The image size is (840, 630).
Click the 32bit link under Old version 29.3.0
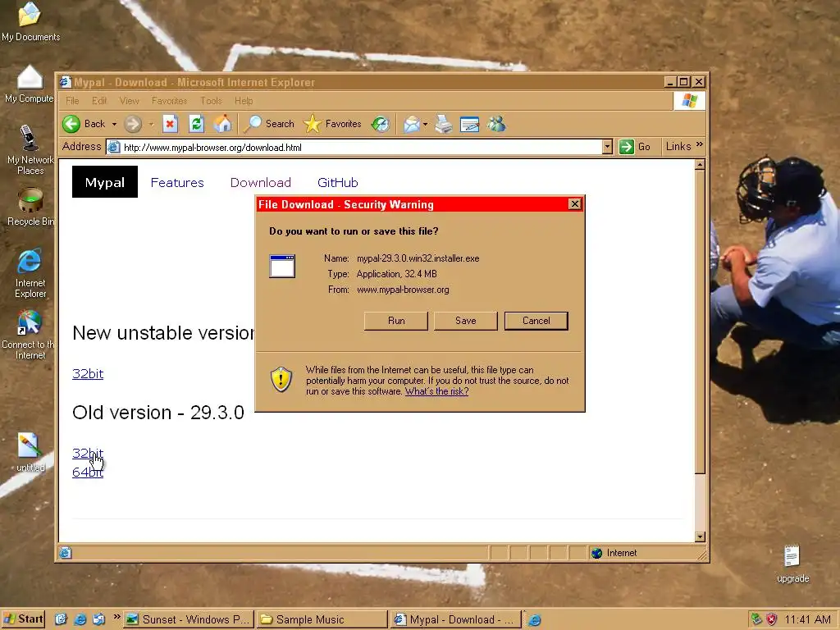88,453
